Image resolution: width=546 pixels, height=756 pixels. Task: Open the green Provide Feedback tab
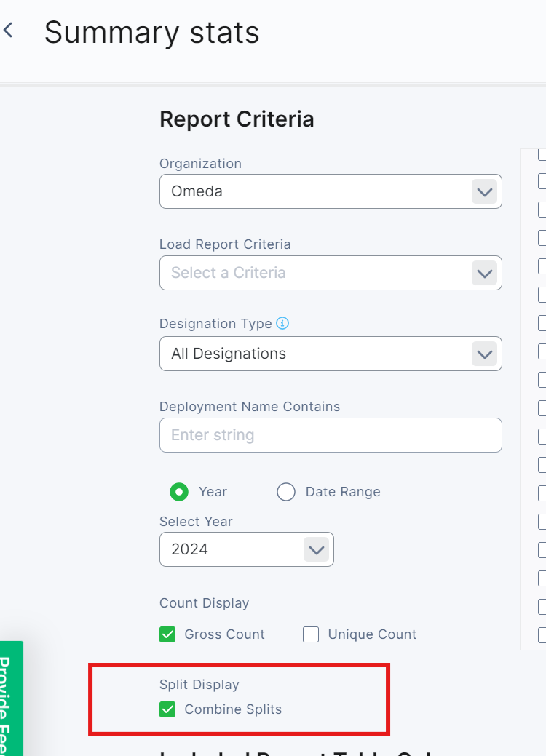[11, 699]
